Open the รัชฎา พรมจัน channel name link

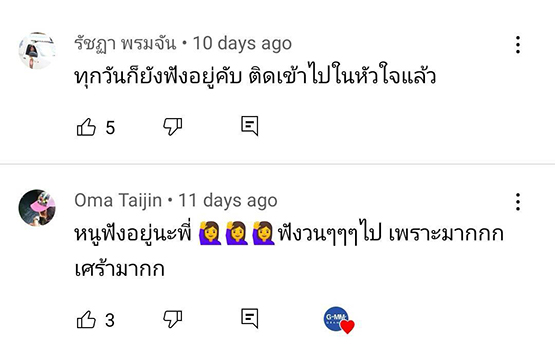[x=125, y=44]
